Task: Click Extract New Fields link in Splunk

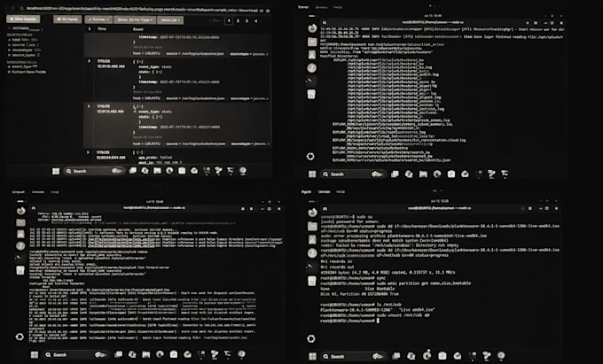Action: pos(28,72)
